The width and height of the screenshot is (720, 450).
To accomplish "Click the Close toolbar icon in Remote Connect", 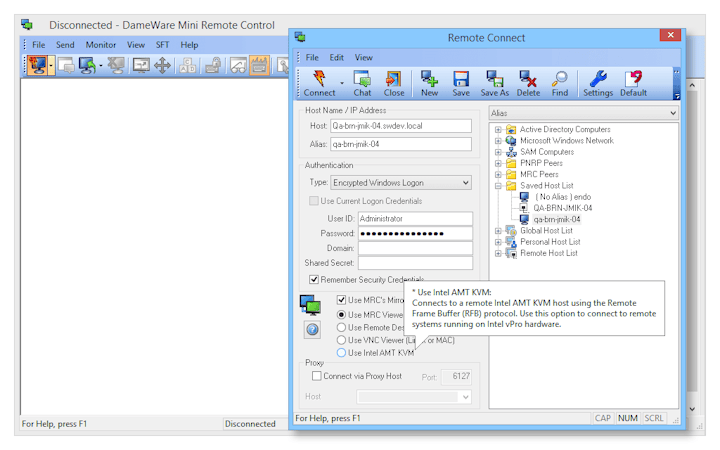I will pos(394,84).
